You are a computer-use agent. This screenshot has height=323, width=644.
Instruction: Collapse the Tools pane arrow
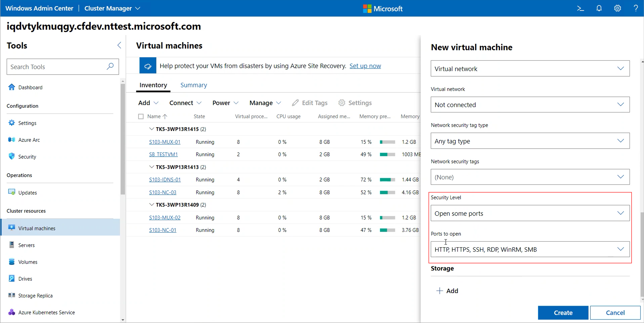(x=119, y=45)
